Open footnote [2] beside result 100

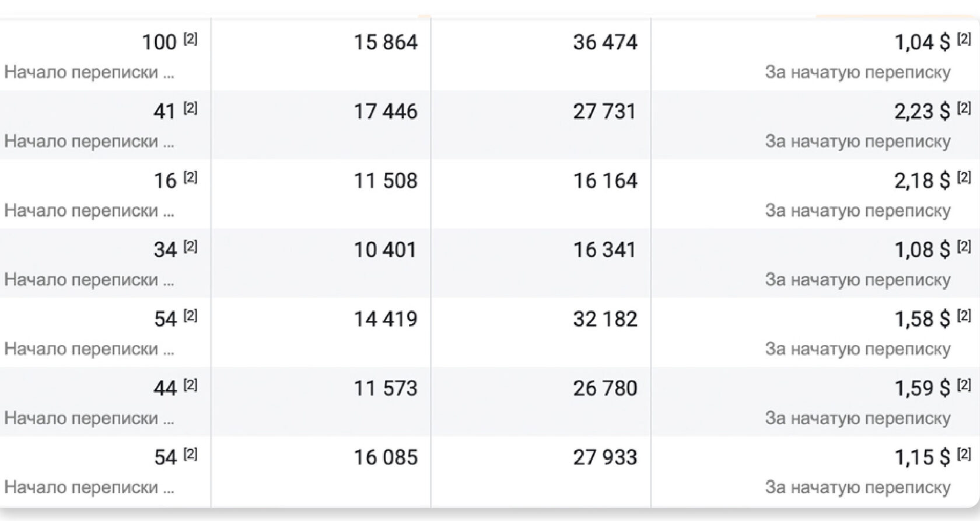(190, 39)
